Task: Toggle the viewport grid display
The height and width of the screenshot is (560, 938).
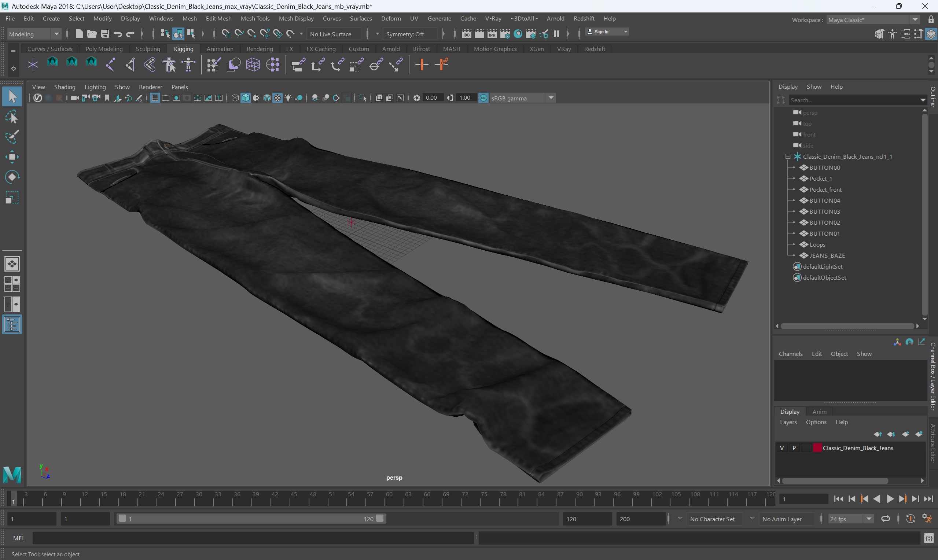Action: (x=155, y=98)
